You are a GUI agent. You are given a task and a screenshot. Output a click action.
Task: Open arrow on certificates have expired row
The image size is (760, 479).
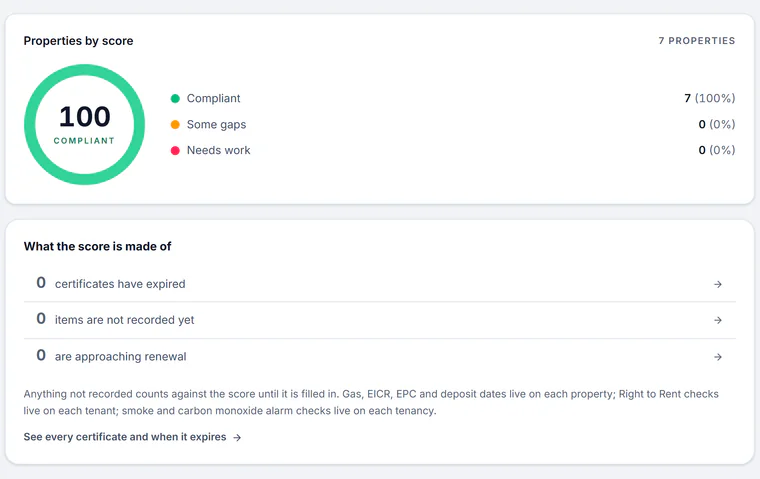(x=718, y=284)
